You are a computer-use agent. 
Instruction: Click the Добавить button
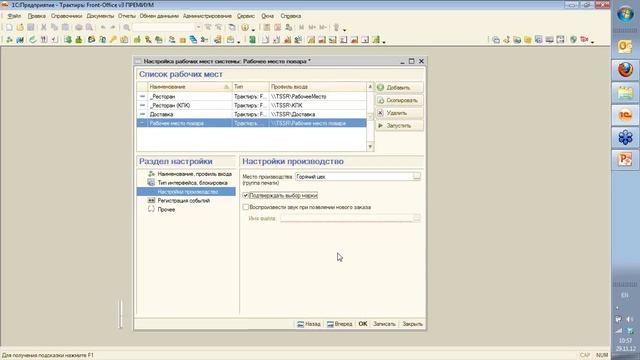click(399, 87)
